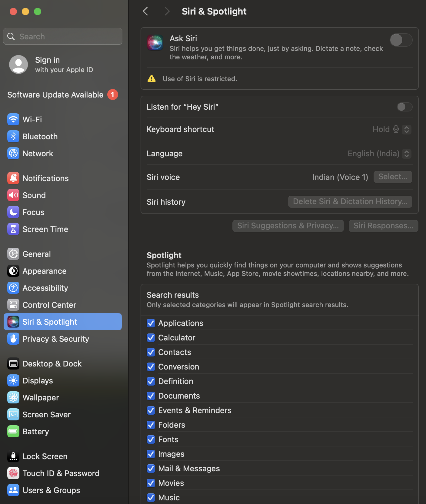Enable Listen for "Hey Siri" switch
The image size is (426, 504).
404,107
